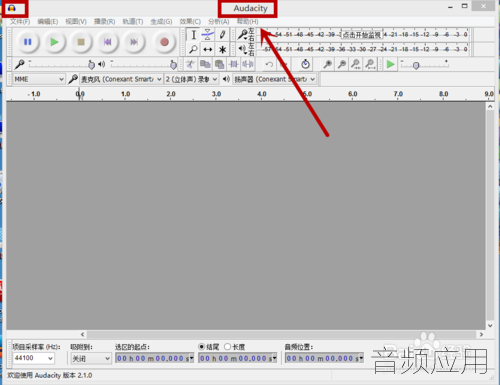Image resolution: width=500 pixels, height=385 pixels.
Task: Select the Zoom magnifier tool
Action: [x=193, y=49]
